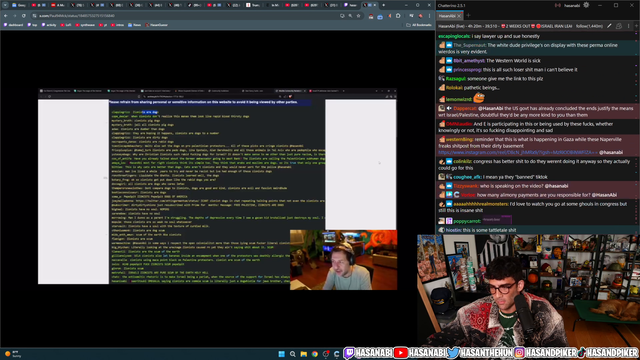
Task: Open the Chrome extensions puzzle icon
Action: [398, 16]
